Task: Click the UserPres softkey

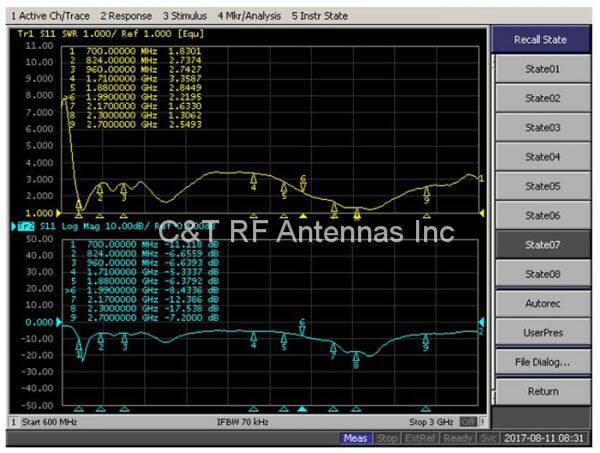Action: [x=542, y=332]
